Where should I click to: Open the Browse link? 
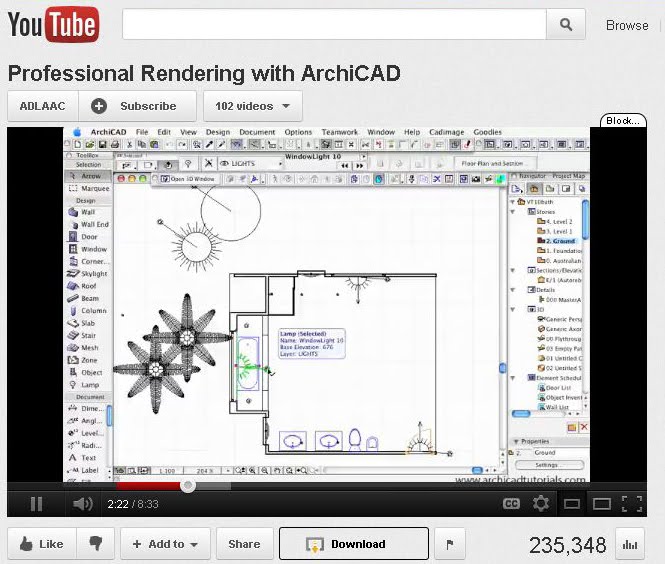tap(627, 25)
